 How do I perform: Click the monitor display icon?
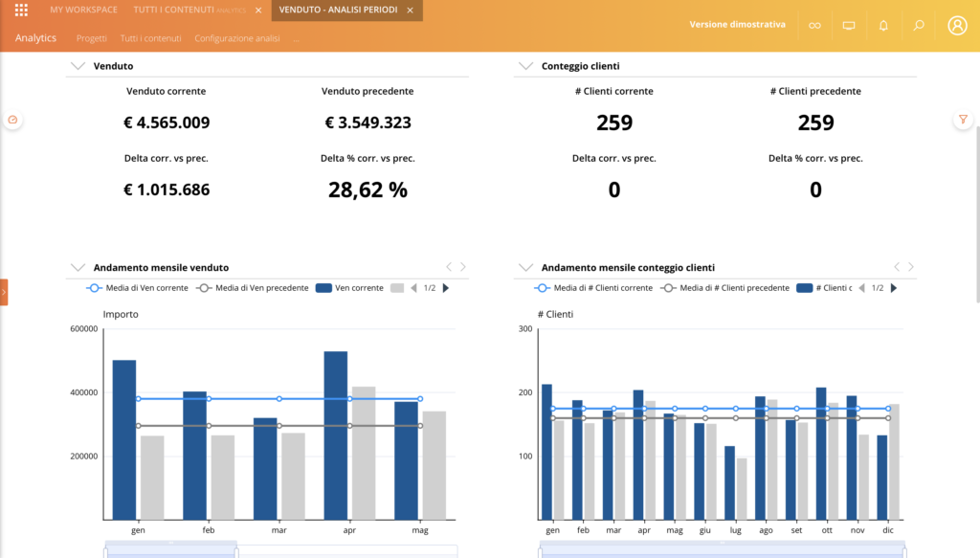[848, 26]
